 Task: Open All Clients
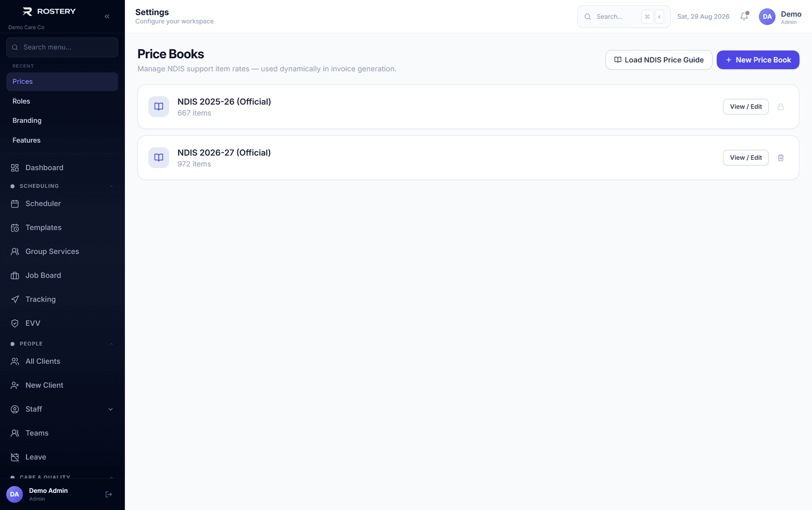coord(62,361)
